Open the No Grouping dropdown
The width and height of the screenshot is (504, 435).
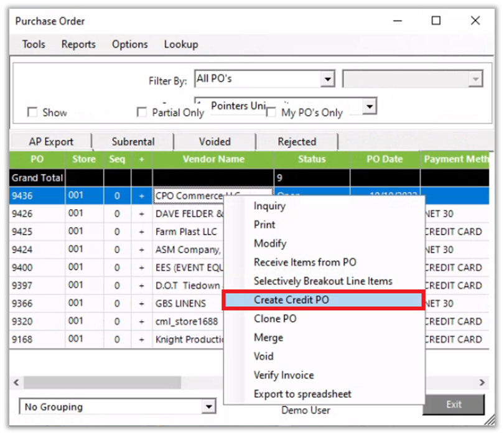click(x=208, y=407)
